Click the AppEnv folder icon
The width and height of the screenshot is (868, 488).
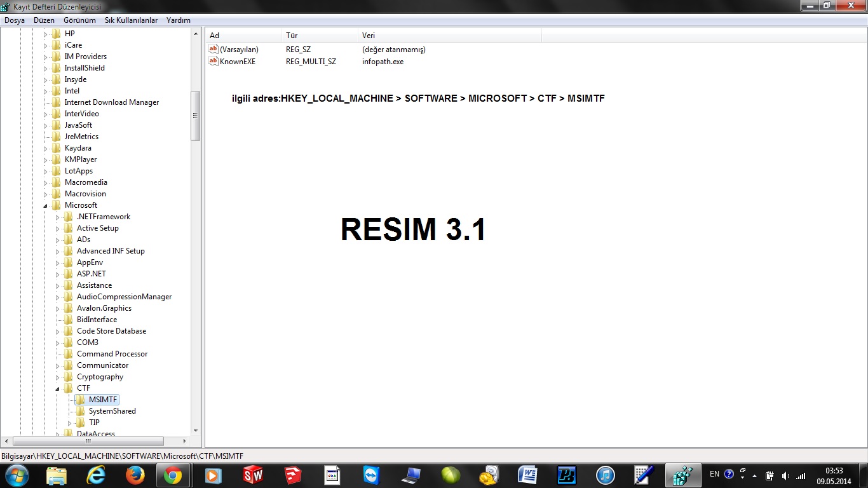[69, 262]
